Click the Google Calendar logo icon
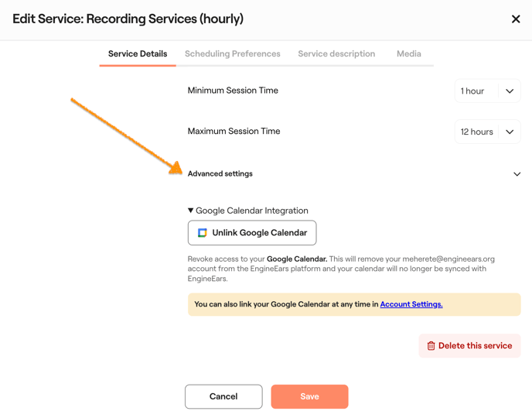The height and width of the screenshot is (418, 532). [x=203, y=233]
